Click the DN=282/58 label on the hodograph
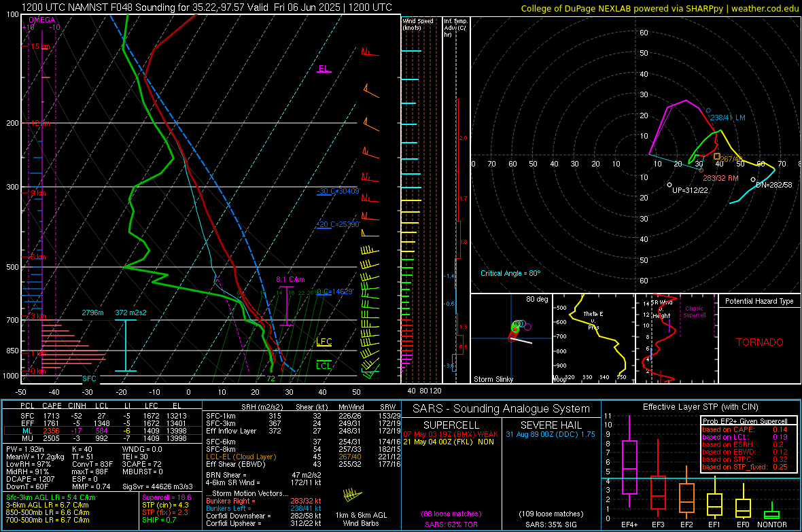 pos(774,185)
